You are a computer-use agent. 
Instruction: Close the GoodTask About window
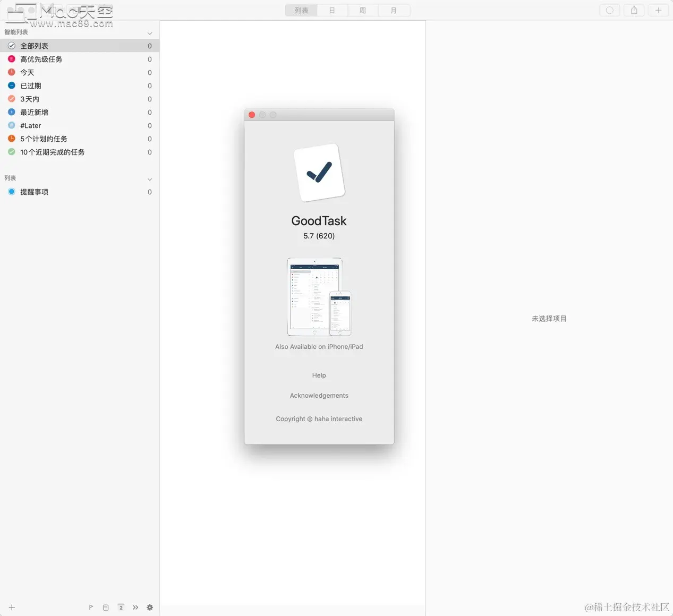[x=252, y=115]
